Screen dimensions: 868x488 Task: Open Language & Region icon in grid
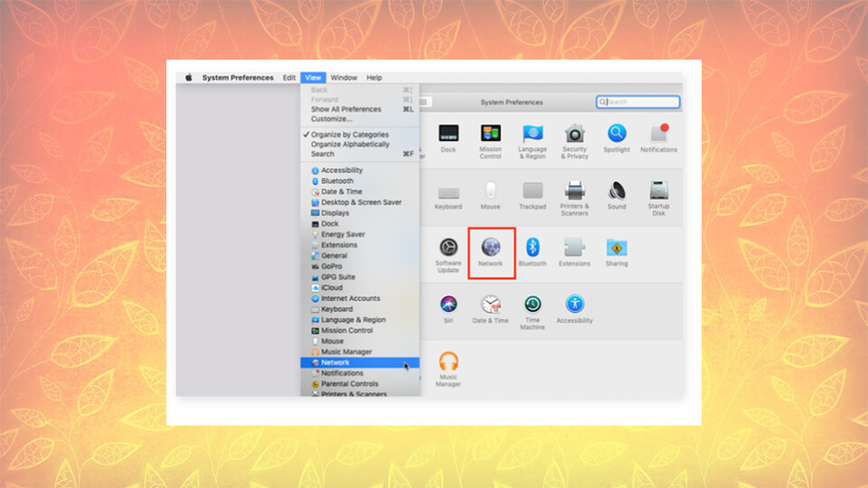coord(533,134)
